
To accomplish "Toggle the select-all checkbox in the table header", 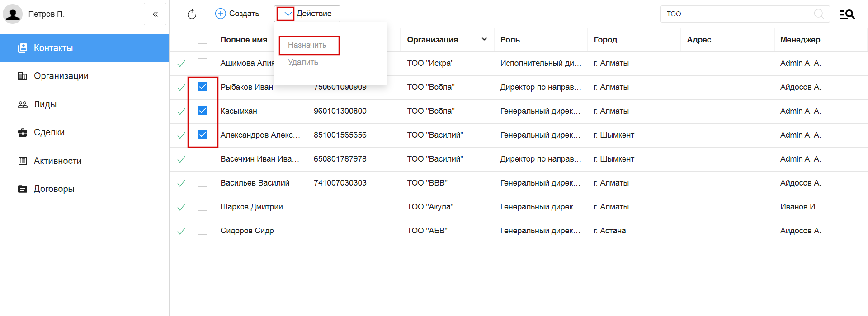I will (x=203, y=39).
